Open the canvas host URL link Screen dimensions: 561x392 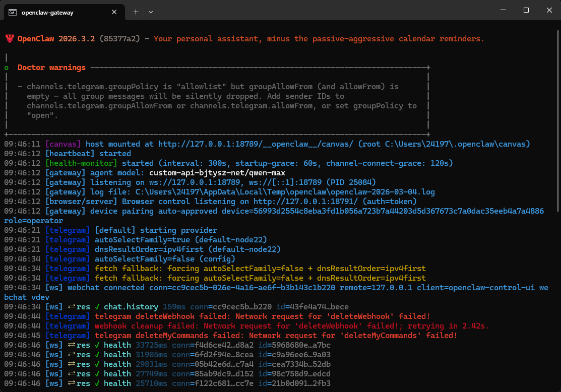pos(256,144)
